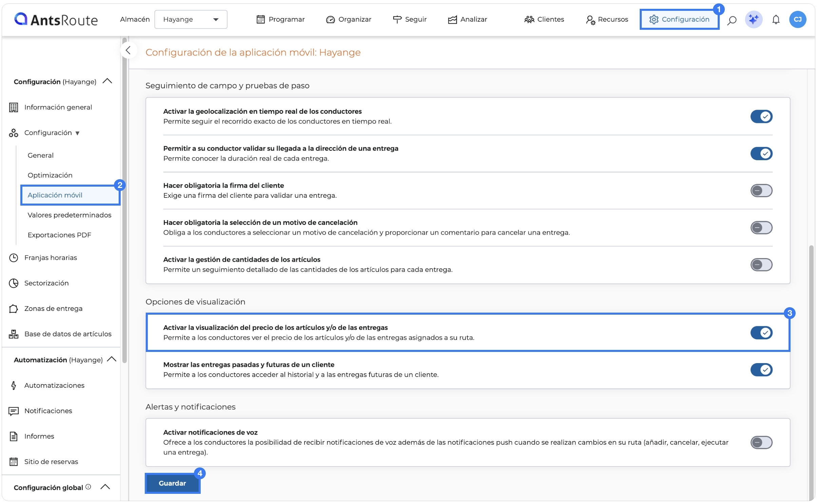Click the AntsRoute logo
This screenshot has height=504, width=817.
click(x=56, y=20)
